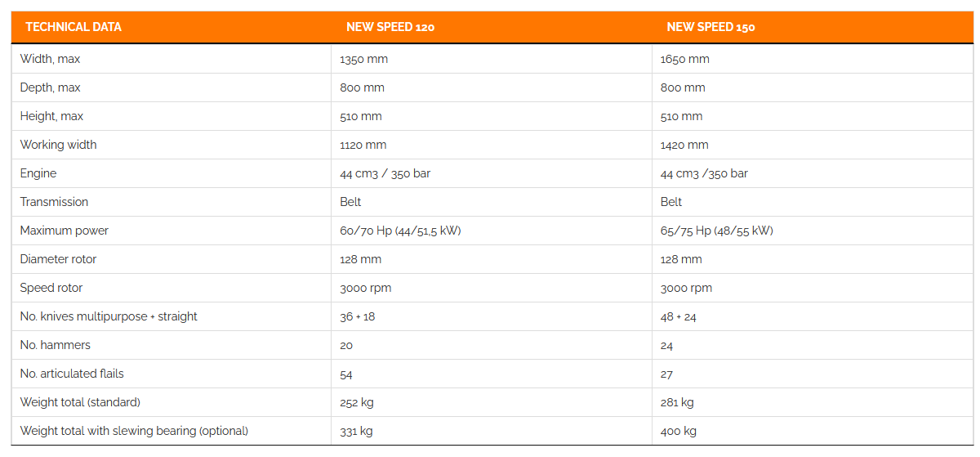Click the "Engine" row label
Image resolution: width=980 pixels, height=457 pixels.
(38, 173)
